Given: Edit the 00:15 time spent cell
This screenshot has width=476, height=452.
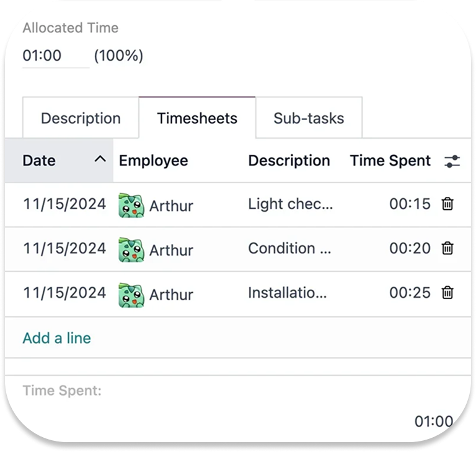Looking at the screenshot, I should coord(410,204).
